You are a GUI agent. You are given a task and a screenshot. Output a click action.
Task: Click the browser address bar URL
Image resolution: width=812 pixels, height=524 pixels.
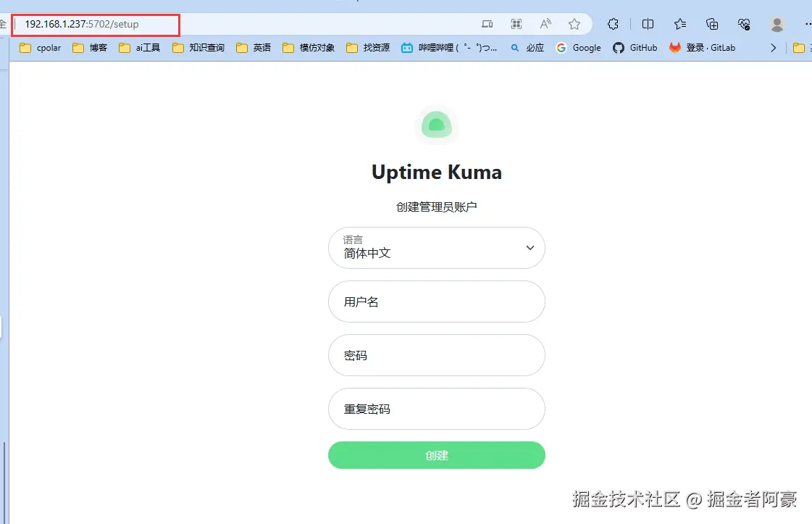pos(82,25)
